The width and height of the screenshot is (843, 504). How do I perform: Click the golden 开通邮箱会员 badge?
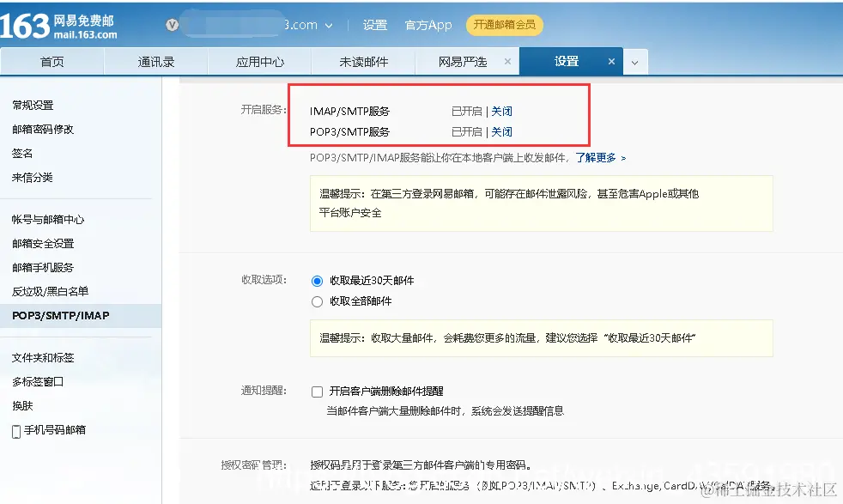pyautogui.click(x=505, y=26)
